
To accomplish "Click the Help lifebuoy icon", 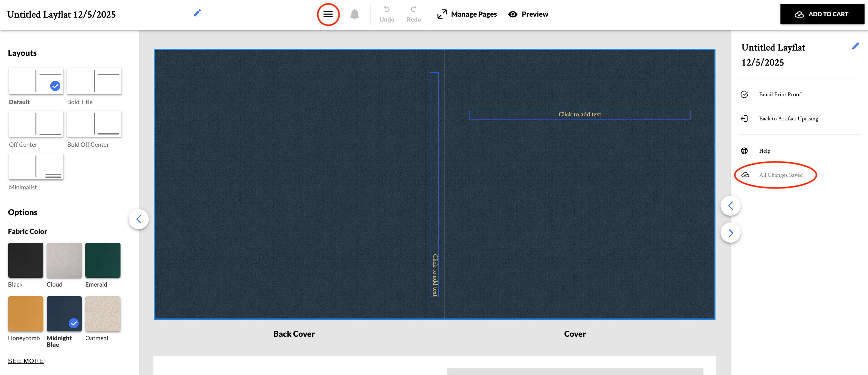I will tap(744, 151).
